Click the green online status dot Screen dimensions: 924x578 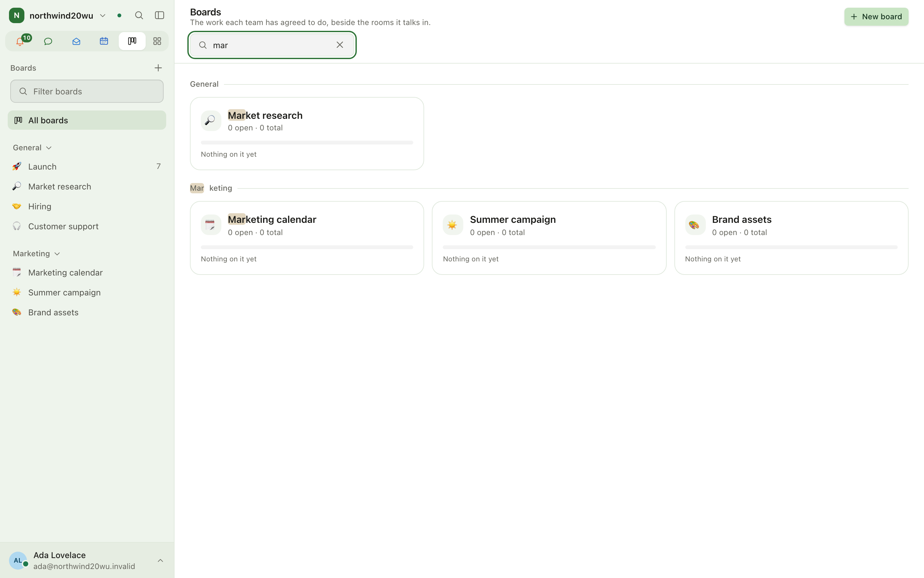(x=119, y=16)
